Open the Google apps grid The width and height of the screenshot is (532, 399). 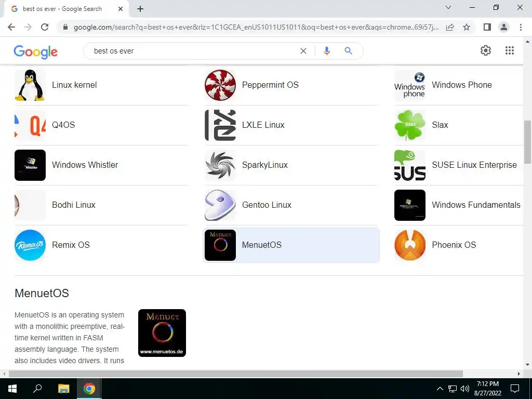[x=510, y=50]
